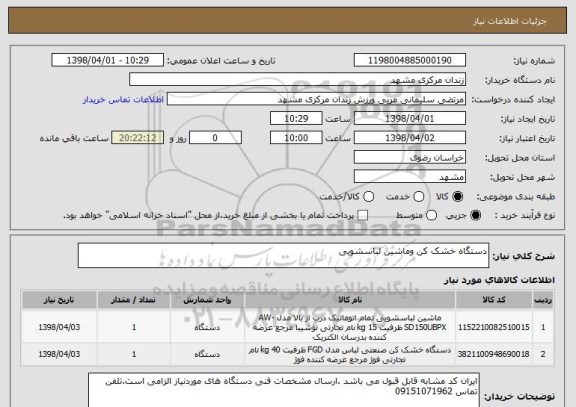Viewport: 576px width, 407px height.
Task: Click the creation time field 10:29
Action: coord(296,119)
